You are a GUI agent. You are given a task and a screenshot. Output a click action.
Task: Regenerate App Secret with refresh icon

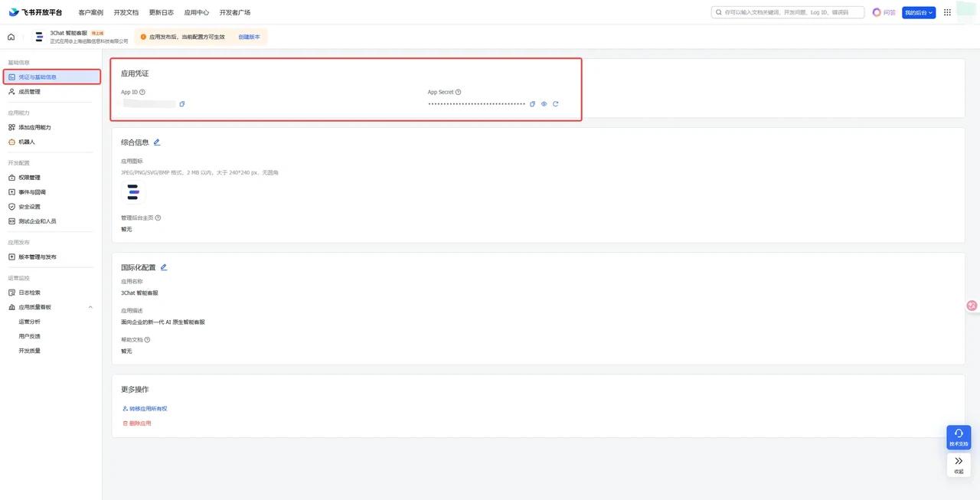click(x=556, y=104)
